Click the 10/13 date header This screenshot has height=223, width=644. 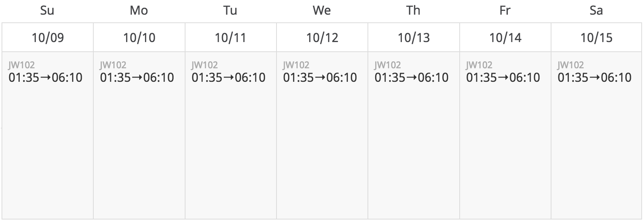(x=414, y=37)
